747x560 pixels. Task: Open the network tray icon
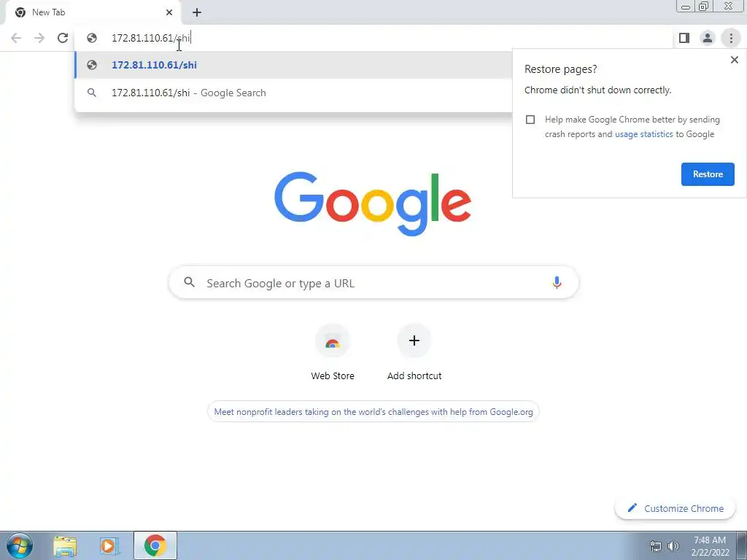pyautogui.click(x=656, y=546)
